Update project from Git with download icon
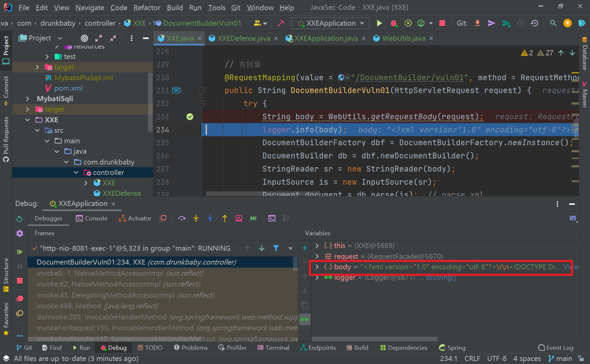590x364 pixels. pyautogui.click(x=477, y=23)
